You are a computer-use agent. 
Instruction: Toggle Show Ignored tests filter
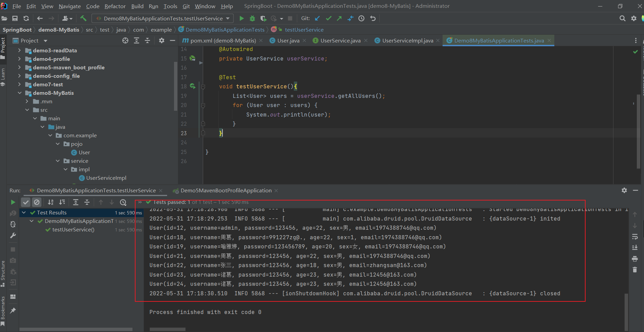(x=37, y=202)
